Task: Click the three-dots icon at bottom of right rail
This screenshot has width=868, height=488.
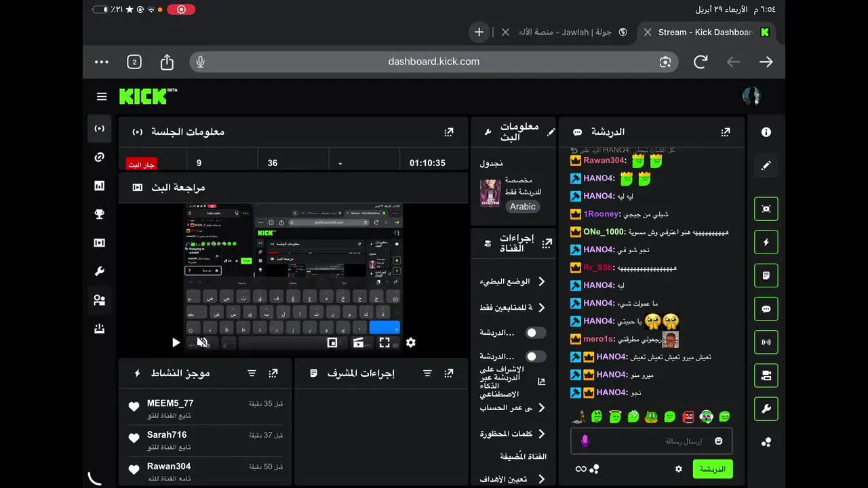Action: tap(766, 442)
